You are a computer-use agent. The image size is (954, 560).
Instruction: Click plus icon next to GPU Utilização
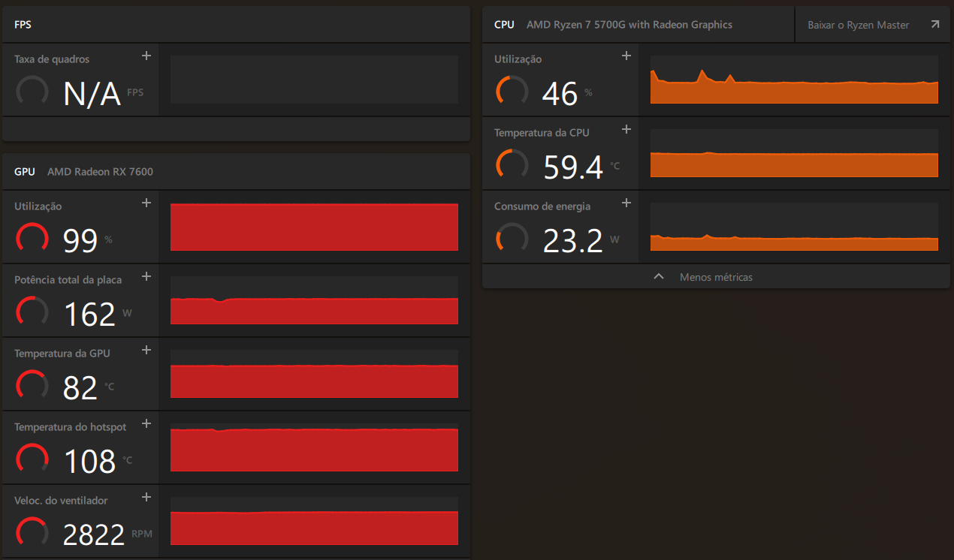146,203
